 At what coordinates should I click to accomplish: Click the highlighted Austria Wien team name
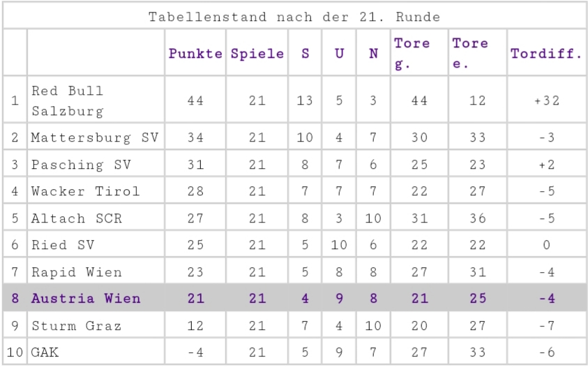[x=86, y=299]
